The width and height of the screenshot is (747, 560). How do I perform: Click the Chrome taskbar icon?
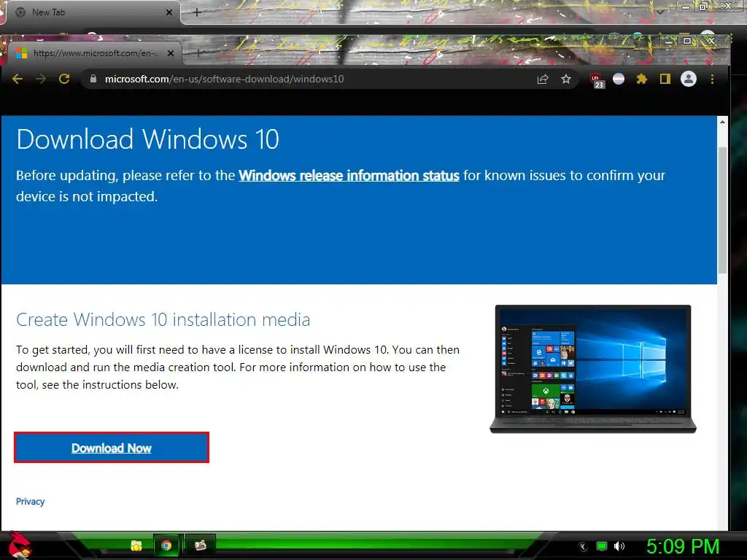coord(166,545)
